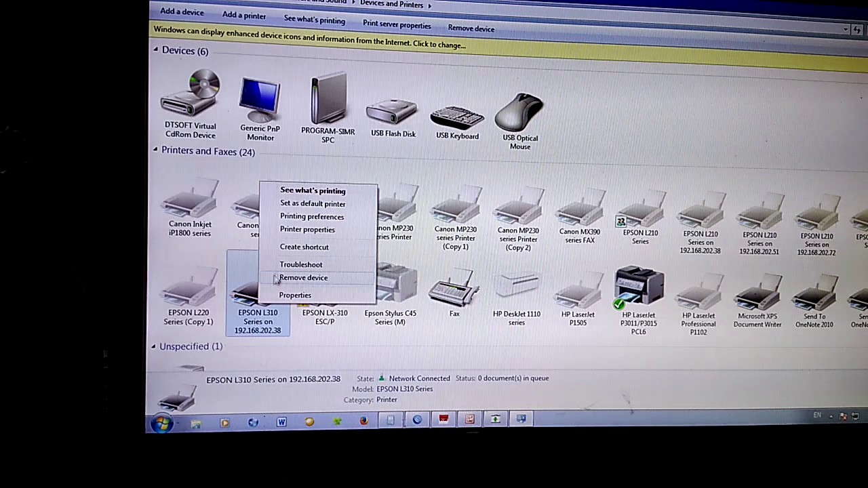Open Firefox from the taskbar
Viewport: 868px width, 488px height.
click(x=364, y=421)
